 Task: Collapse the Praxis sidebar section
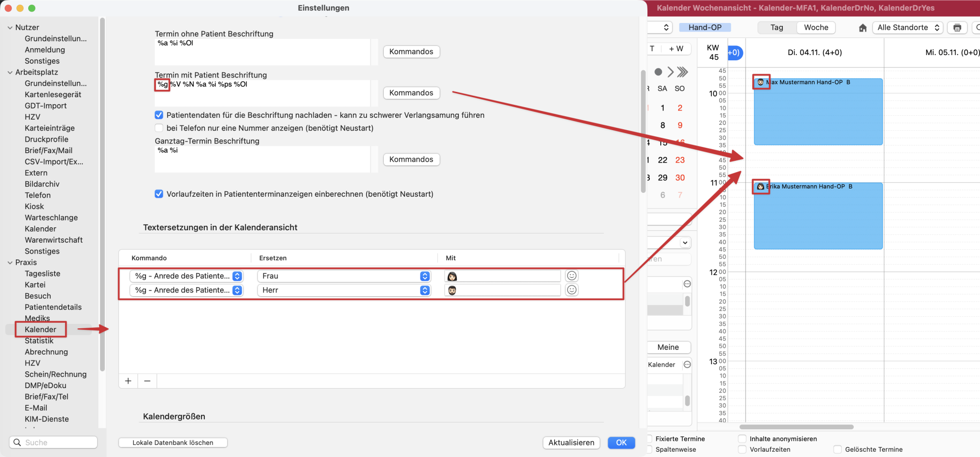click(x=9, y=262)
